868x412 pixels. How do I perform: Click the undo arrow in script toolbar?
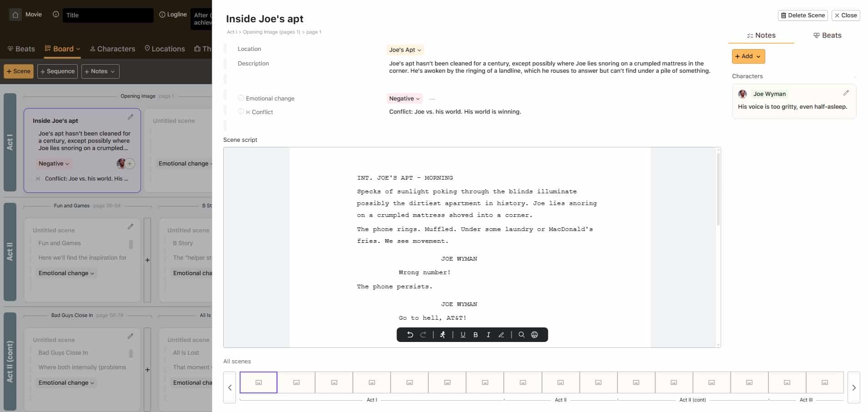click(x=410, y=335)
